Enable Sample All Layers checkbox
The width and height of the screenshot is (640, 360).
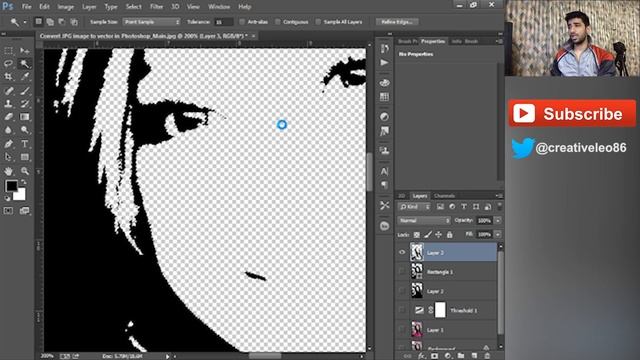tap(318, 22)
